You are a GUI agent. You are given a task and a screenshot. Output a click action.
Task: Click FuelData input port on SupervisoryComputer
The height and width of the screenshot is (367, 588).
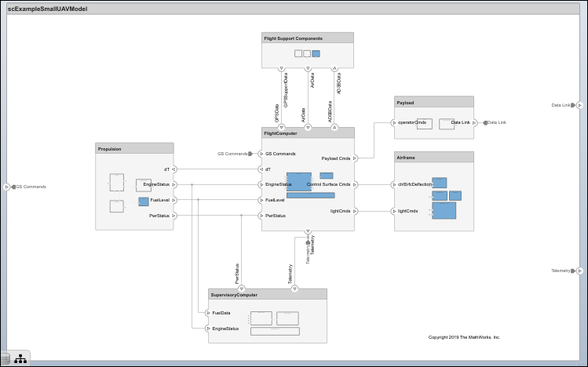pos(208,313)
